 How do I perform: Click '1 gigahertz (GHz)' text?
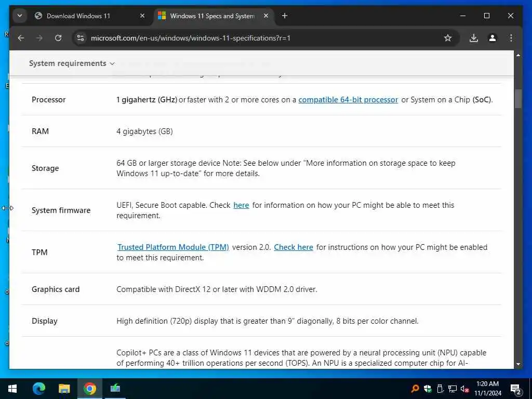pos(147,100)
